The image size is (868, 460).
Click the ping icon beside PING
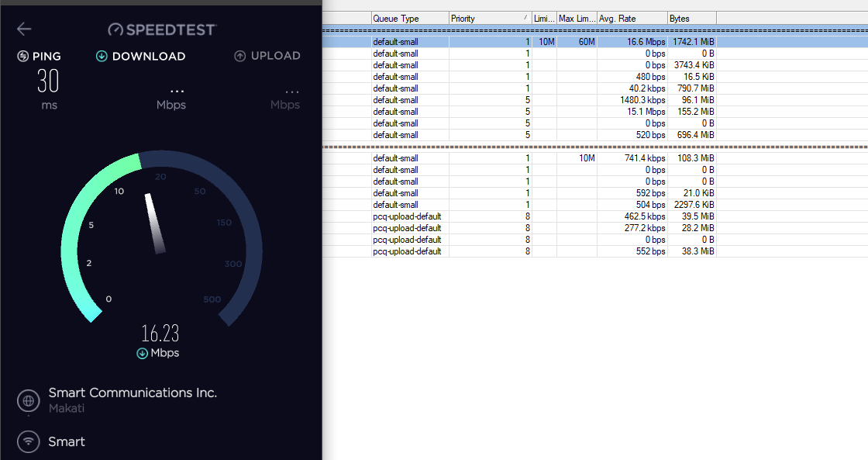[x=22, y=56]
